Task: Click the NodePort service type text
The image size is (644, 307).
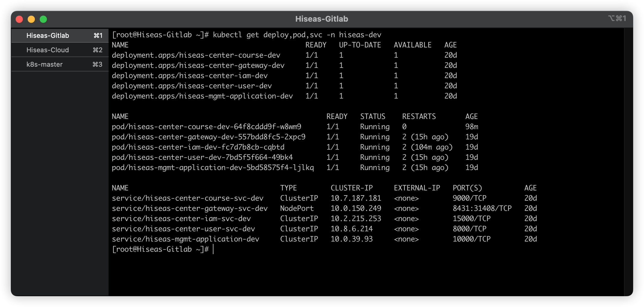Action: 297,208
